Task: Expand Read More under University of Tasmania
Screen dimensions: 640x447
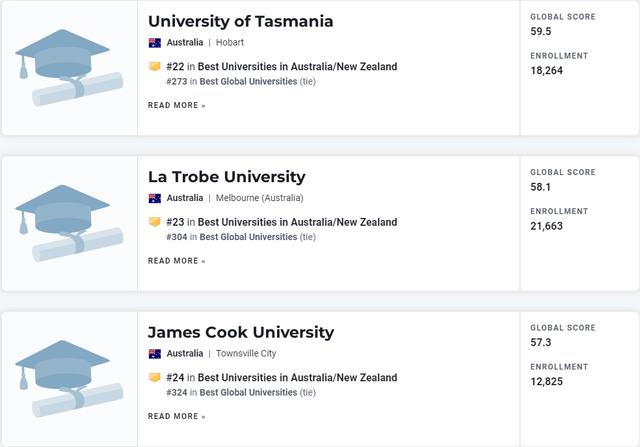Action: coord(176,105)
